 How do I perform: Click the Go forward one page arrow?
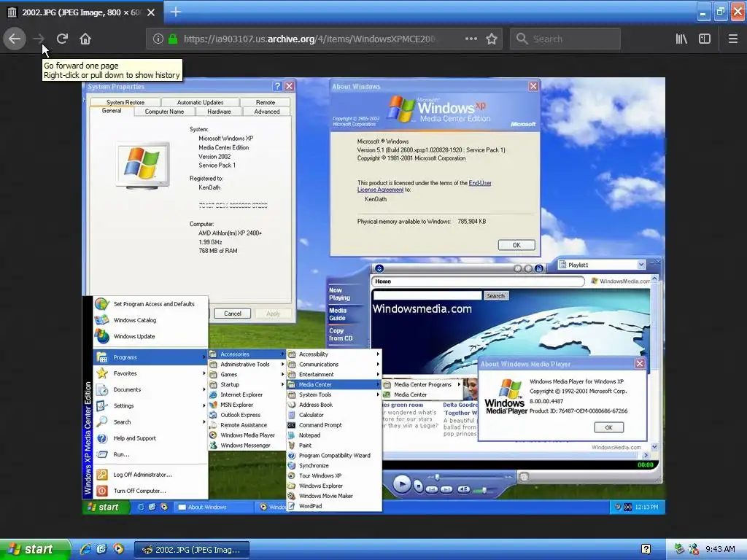coord(39,39)
